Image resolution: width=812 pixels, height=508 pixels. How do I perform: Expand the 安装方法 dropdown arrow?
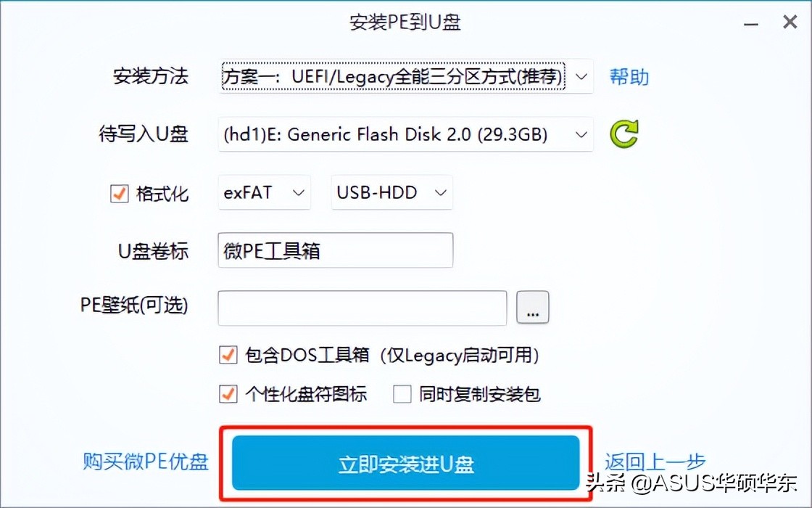tap(581, 77)
